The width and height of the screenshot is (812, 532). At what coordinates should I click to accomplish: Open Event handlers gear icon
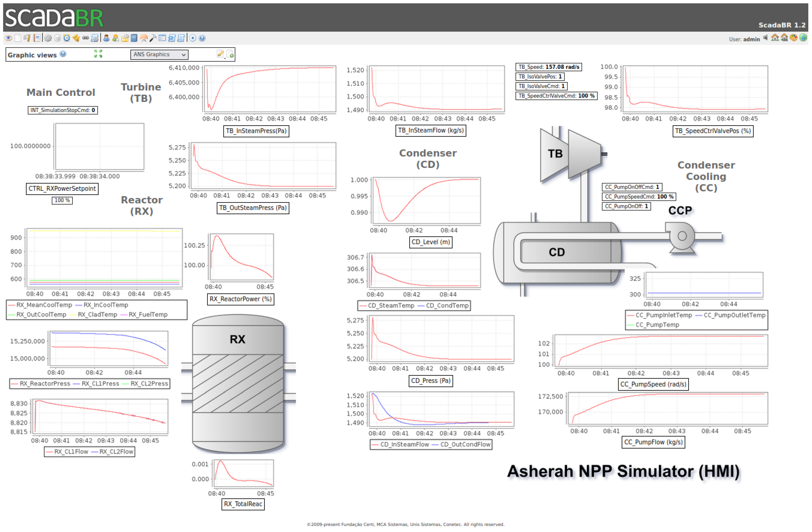tap(48, 38)
